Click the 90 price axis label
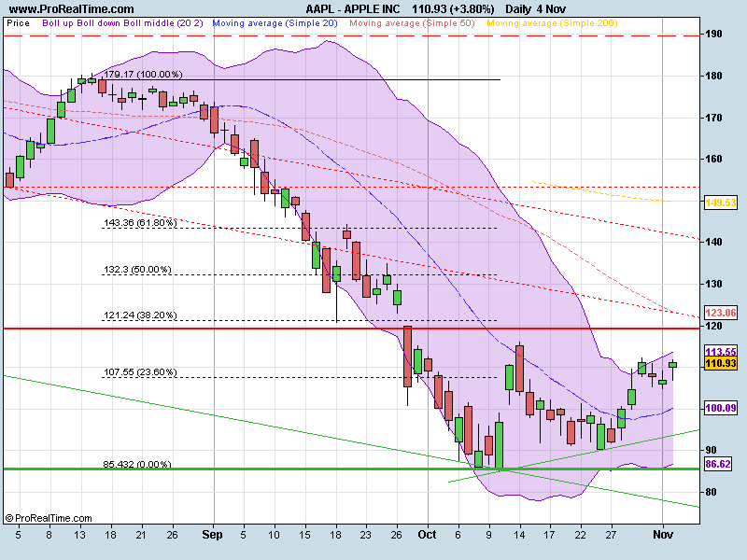This screenshot has height=560, width=747. coord(712,450)
